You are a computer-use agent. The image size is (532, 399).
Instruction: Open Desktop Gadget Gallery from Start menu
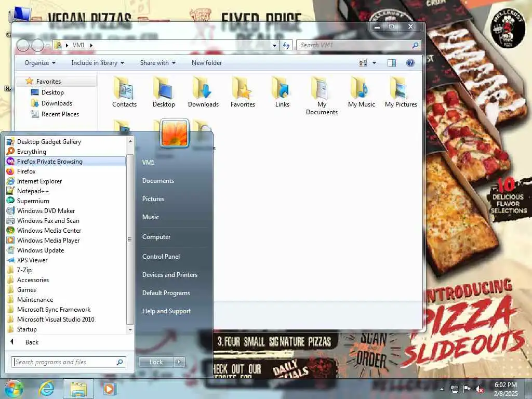65,141
